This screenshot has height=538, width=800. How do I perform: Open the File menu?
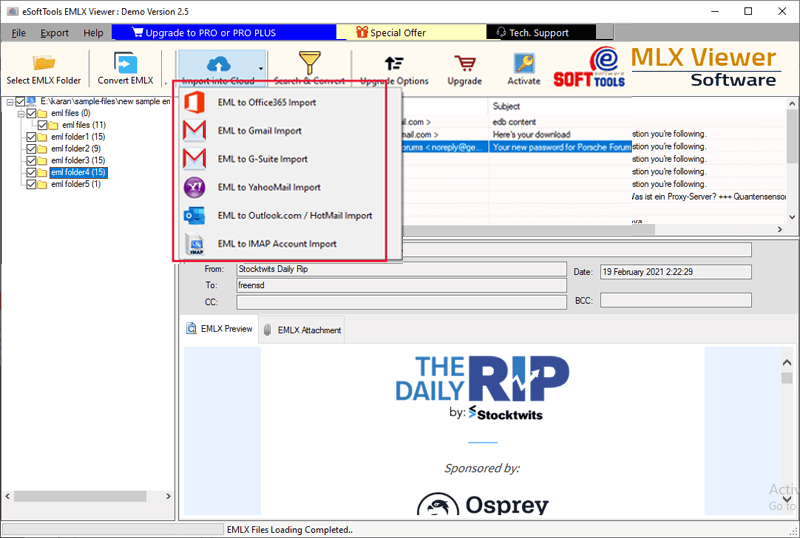point(18,33)
